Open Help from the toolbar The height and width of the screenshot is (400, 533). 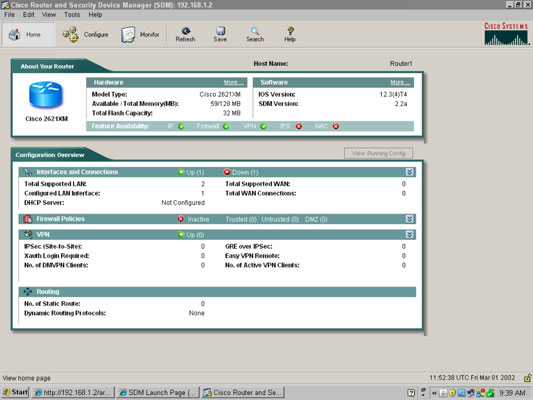(x=290, y=34)
